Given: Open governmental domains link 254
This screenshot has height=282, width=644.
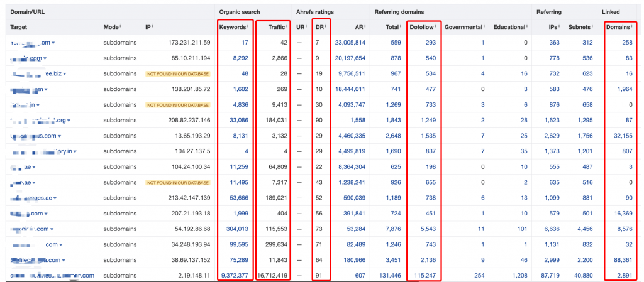Looking at the screenshot, I should [479, 276].
